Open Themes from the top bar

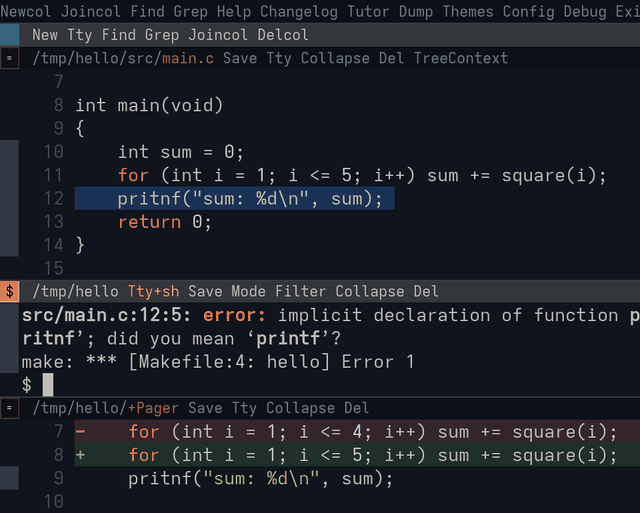pos(468,11)
